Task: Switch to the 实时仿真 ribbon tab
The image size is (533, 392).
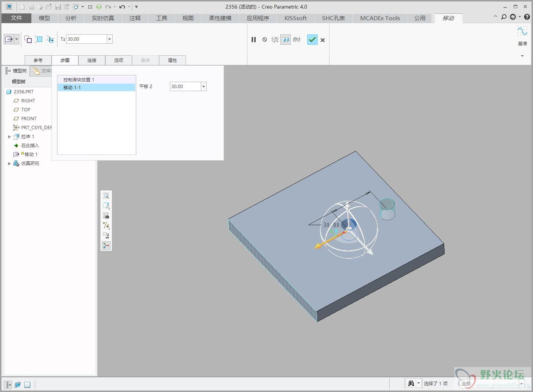Action: click(x=103, y=18)
